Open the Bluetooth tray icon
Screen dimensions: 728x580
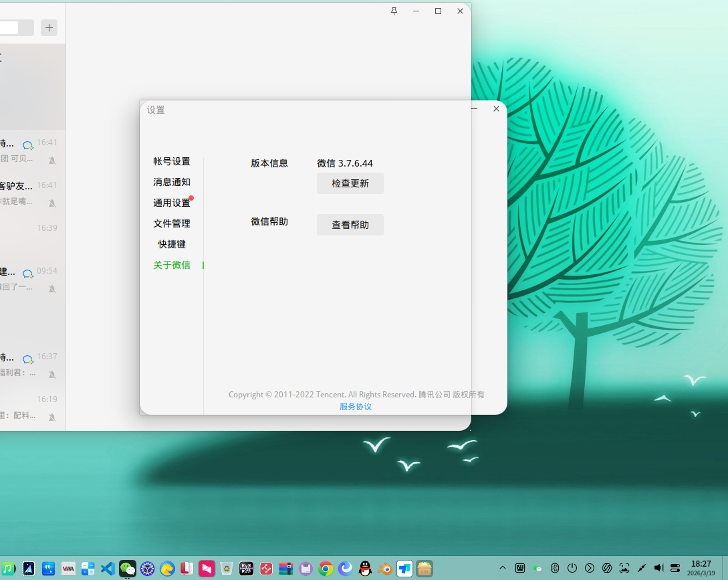pos(555,568)
